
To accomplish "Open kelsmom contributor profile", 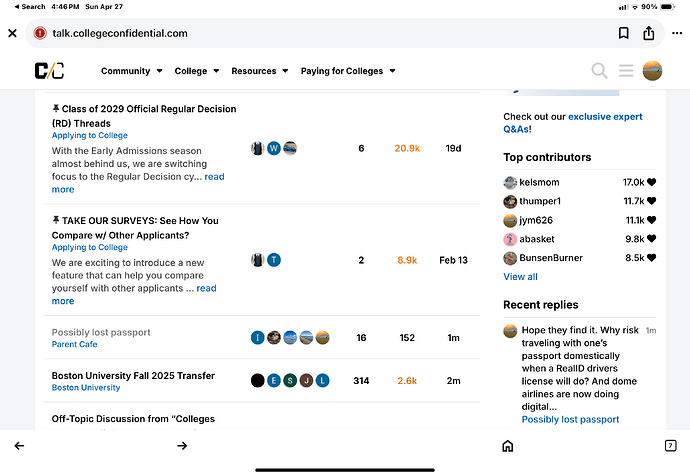I will (x=539, y=182).
